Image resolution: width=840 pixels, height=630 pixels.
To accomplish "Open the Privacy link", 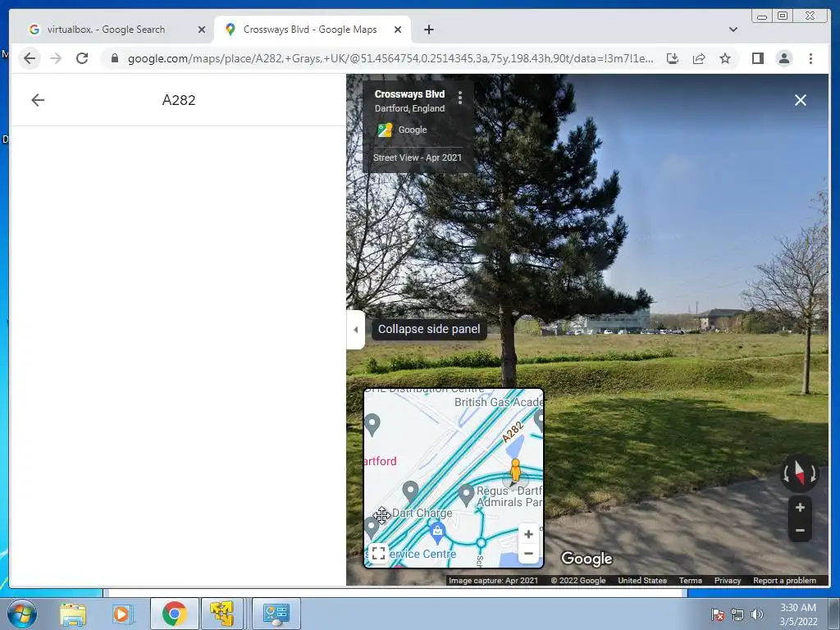I will pos(727,580).
